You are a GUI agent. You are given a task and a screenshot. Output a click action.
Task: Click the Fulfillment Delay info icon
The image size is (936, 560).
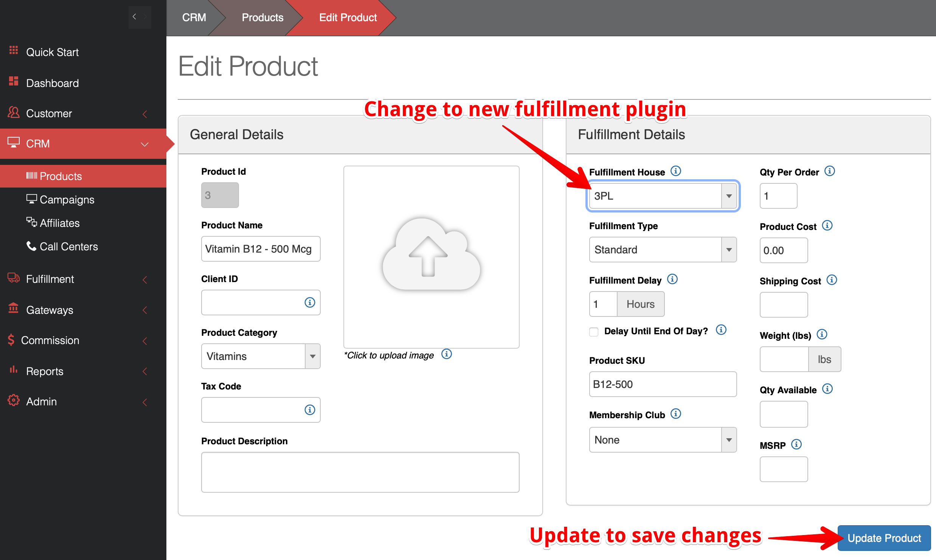tap(672, 279)
